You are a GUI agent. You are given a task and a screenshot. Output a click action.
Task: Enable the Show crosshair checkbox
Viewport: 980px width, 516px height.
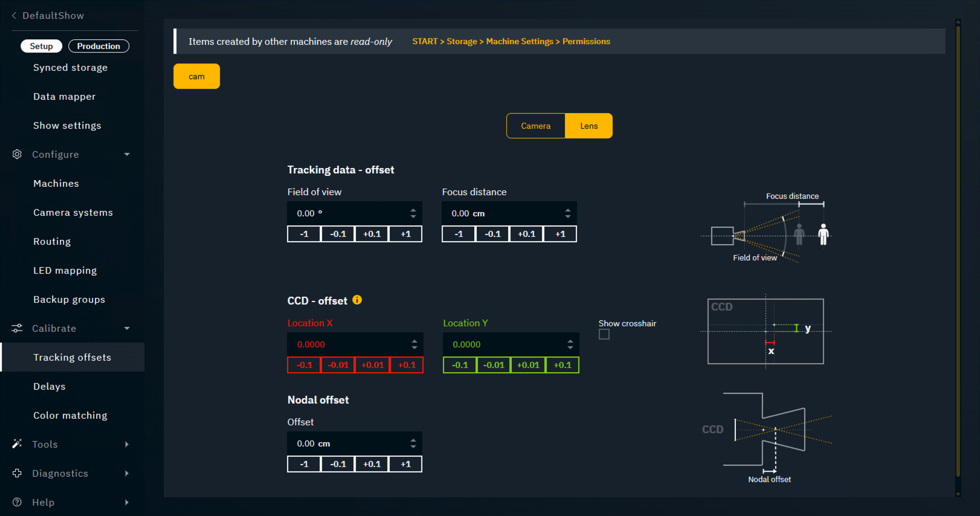pos(604,335)
